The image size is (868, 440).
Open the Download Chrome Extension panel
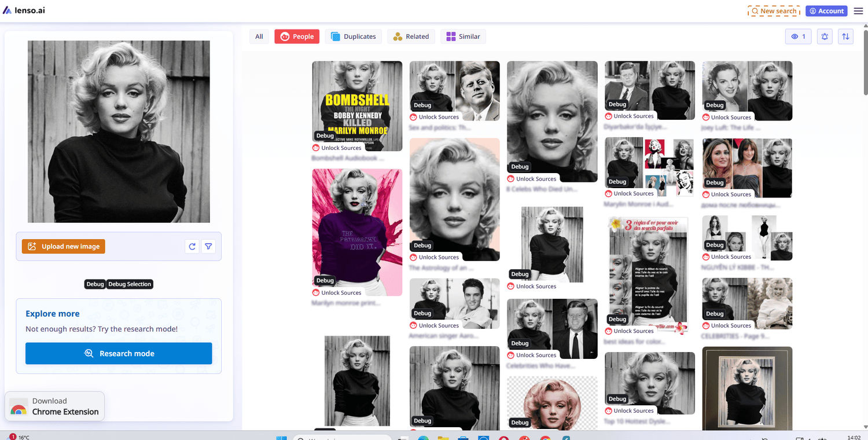pos(54,406)
